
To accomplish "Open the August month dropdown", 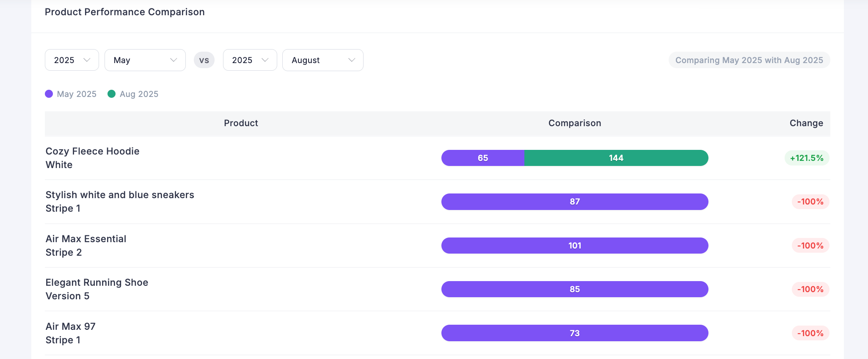I will coord(322,60).
